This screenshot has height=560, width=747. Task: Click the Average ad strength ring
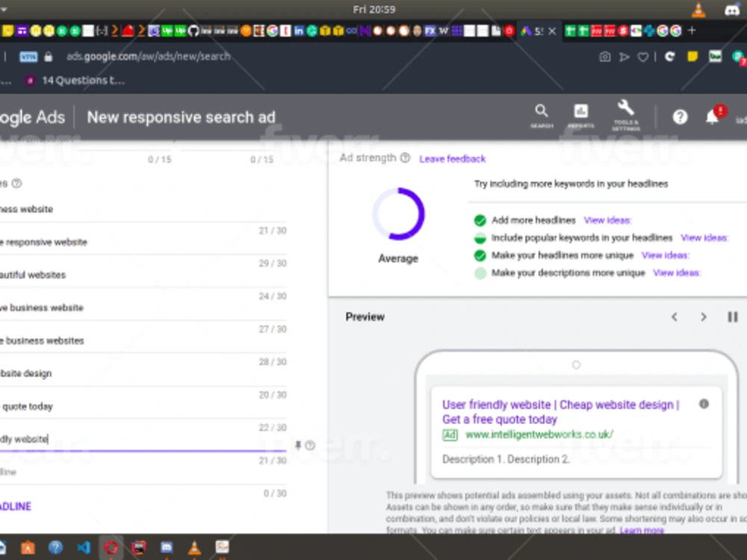[x=398, y=214]
